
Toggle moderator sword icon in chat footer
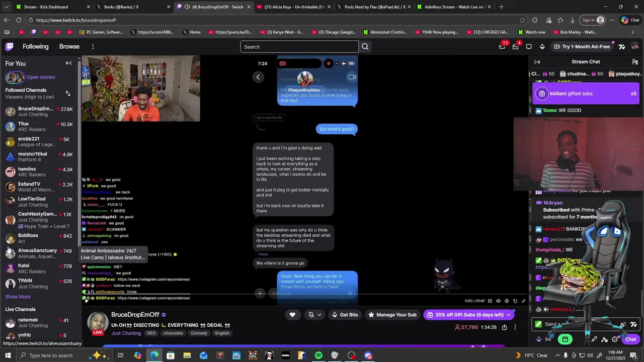tap(594, 339)
